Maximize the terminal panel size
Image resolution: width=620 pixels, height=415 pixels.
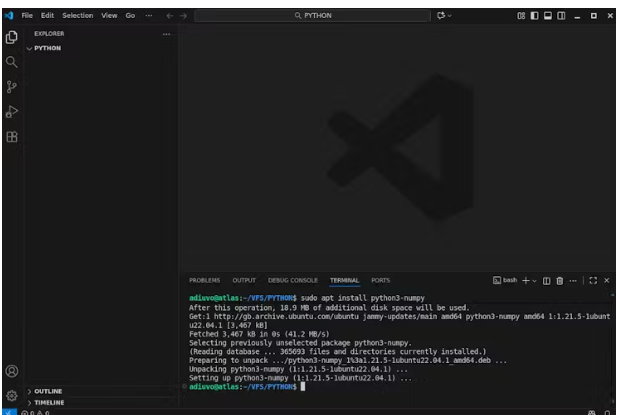(593, 280)
